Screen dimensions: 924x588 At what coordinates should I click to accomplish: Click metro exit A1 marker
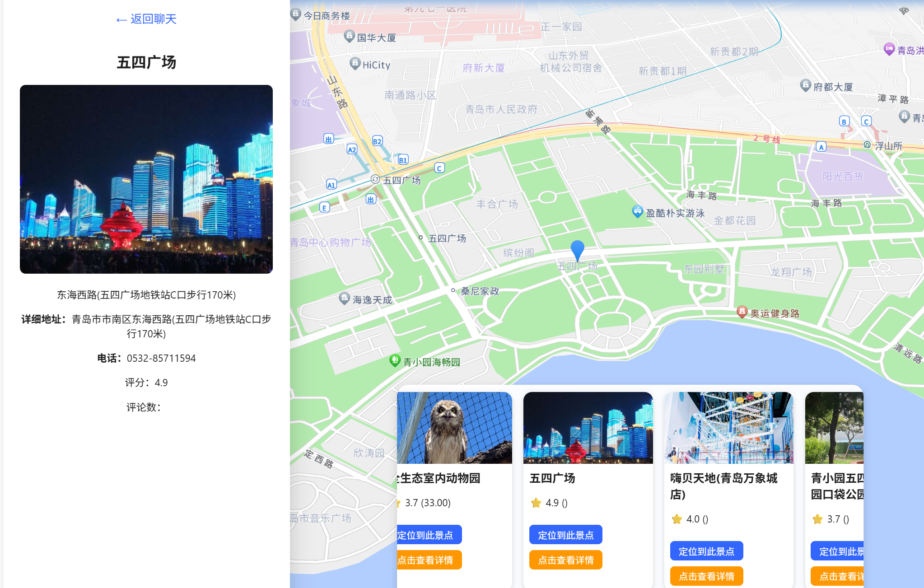[x=331, y=184]
